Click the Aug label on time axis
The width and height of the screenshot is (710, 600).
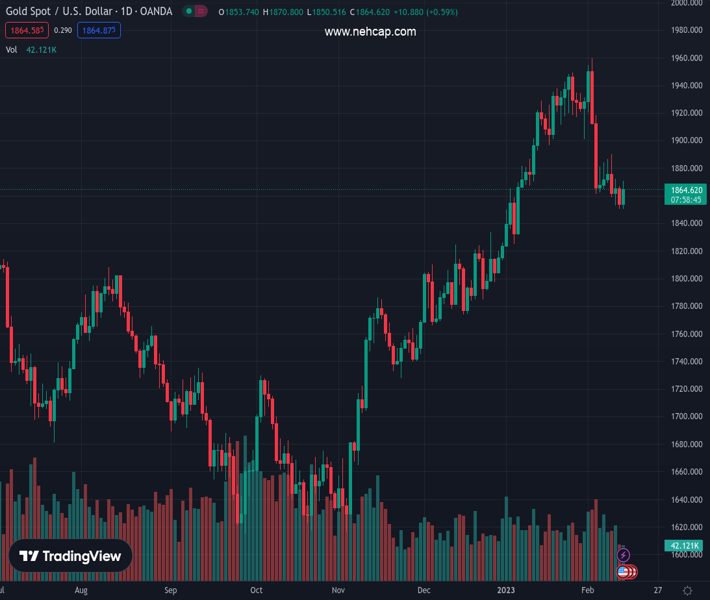coord(81,591)
